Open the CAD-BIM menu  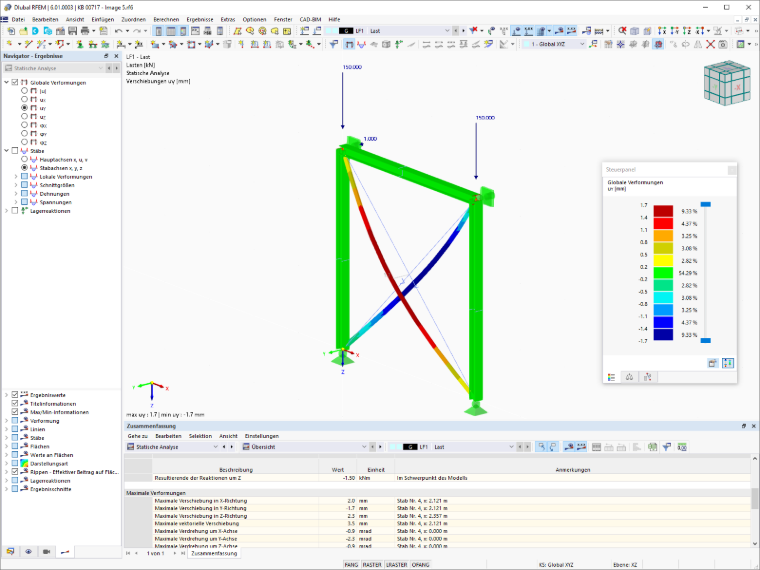point(310,19)
